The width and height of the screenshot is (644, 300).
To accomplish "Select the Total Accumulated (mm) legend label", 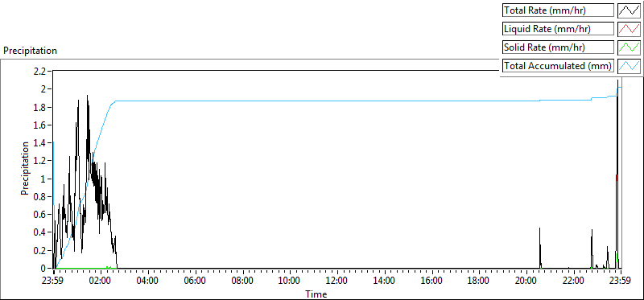I will (559, 66).
